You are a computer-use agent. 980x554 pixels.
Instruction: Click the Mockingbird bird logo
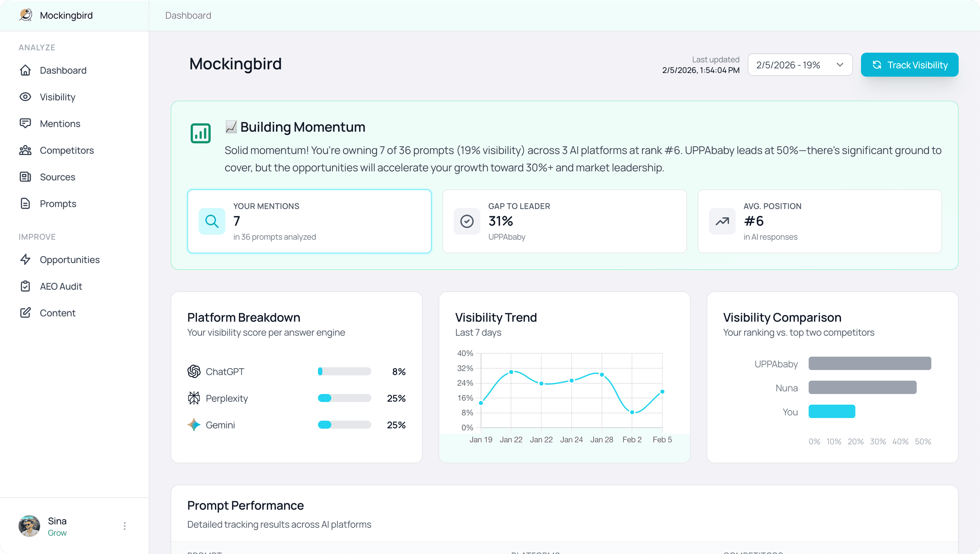[x=26, y=15]
